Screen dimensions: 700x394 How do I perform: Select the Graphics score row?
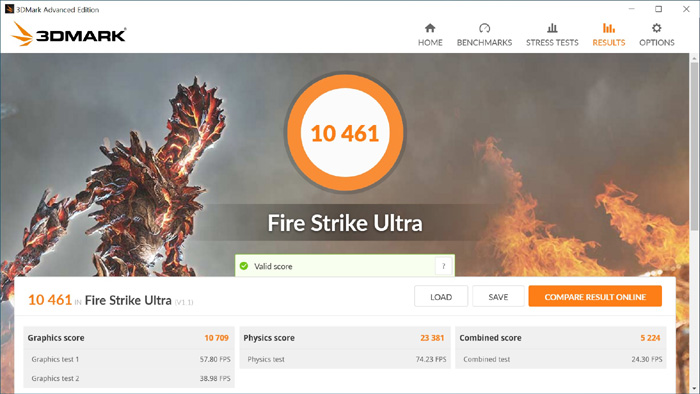click(129, 338)
